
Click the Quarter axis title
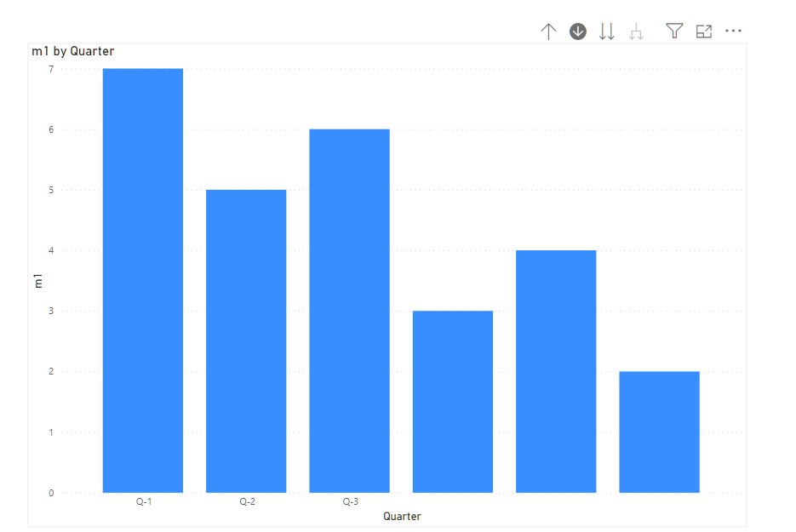coord(402,517)
